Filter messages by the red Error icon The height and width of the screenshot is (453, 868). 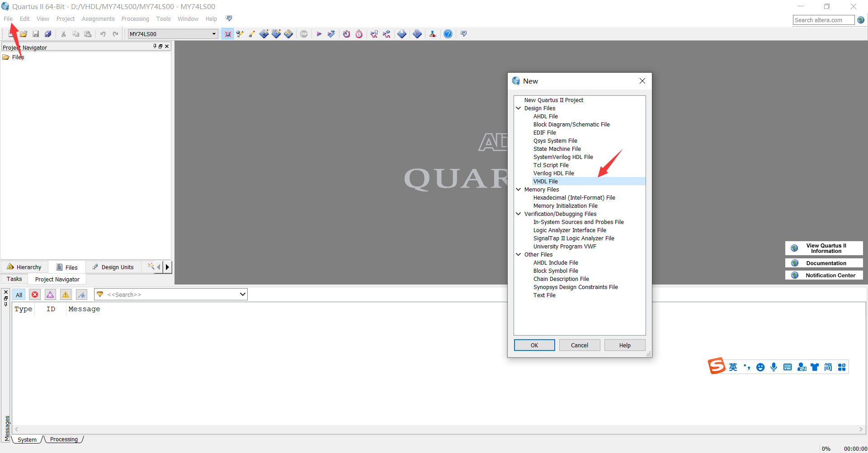tap(35, 294)
